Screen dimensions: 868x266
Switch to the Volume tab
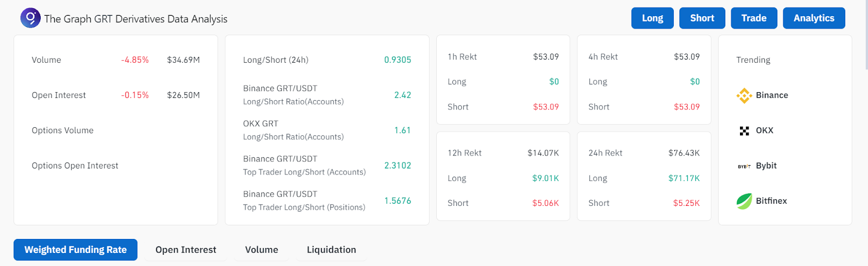pos(261,250)
